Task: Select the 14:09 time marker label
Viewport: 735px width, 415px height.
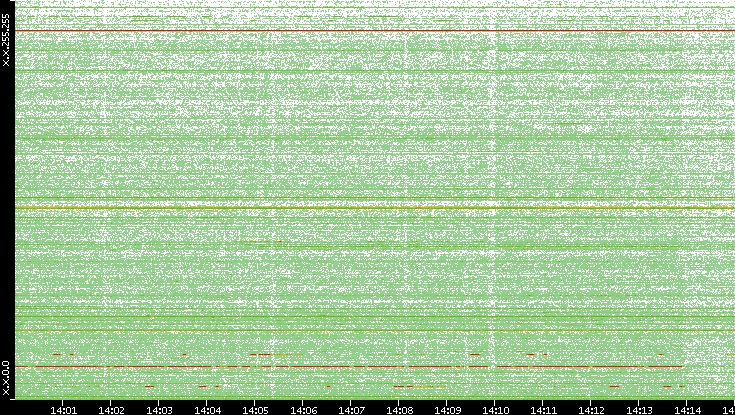Action: coord(447,410)
